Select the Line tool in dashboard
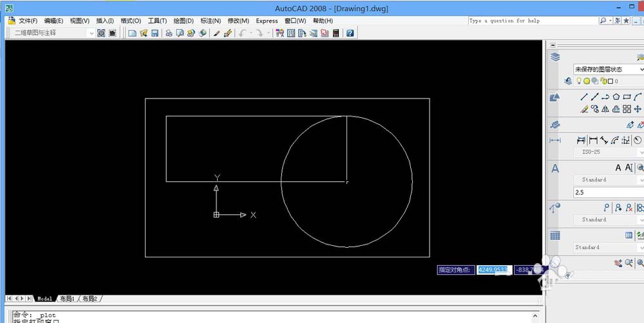Screen dimensions: 644x323 [584, 97]
